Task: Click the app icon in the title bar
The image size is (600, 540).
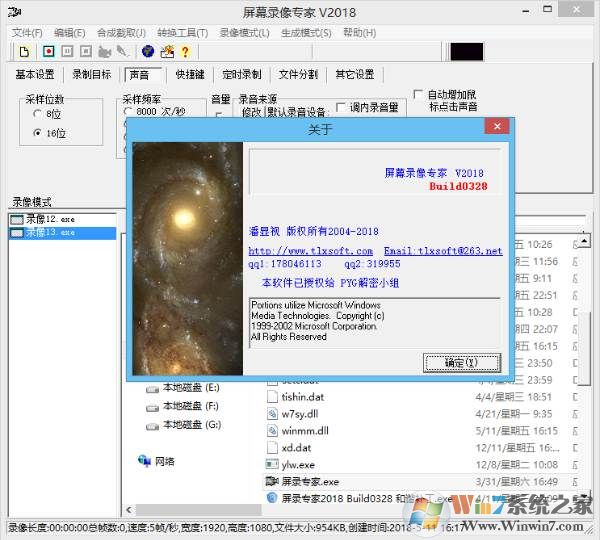Action: point(14,12)
